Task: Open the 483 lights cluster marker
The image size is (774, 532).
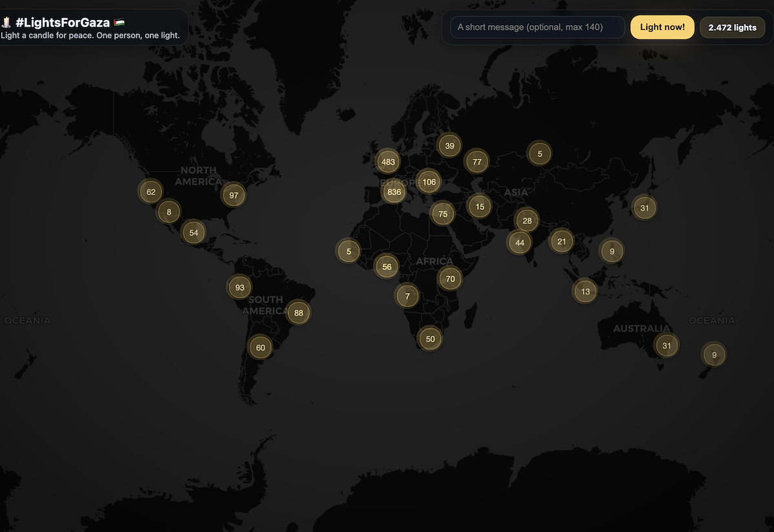Action: pos(388,162)
